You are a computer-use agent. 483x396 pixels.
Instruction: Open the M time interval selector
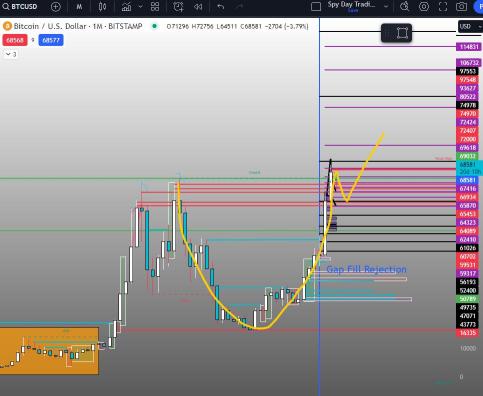point(79,7)
